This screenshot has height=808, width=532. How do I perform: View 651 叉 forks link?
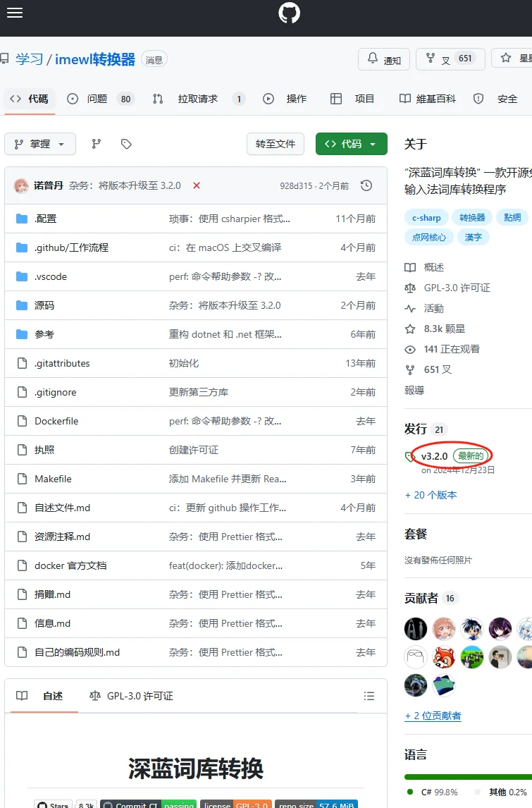428,369
